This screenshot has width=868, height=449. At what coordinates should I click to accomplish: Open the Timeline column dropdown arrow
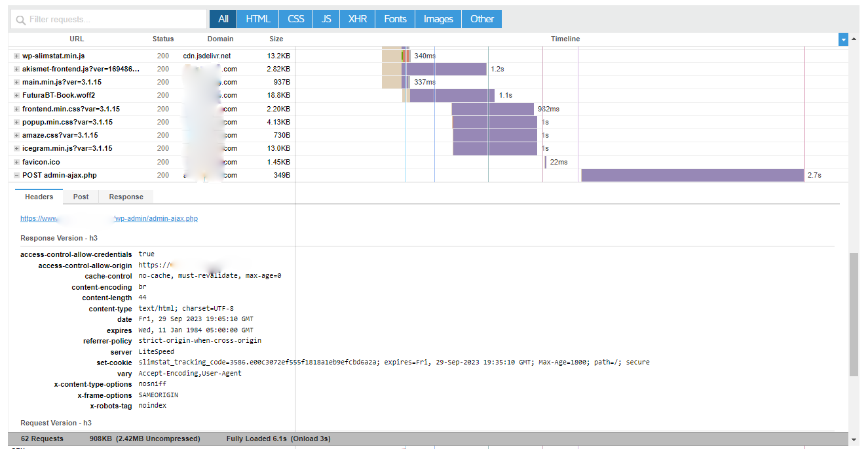[x=843, y=39]
